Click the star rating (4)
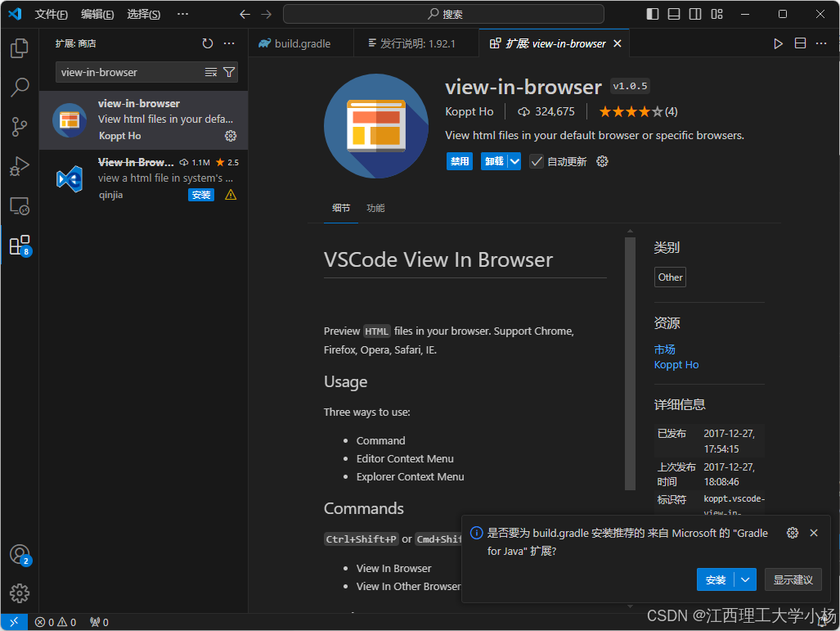Image resolution: width=840 pixels, height=631 pixels. [637, 111]
